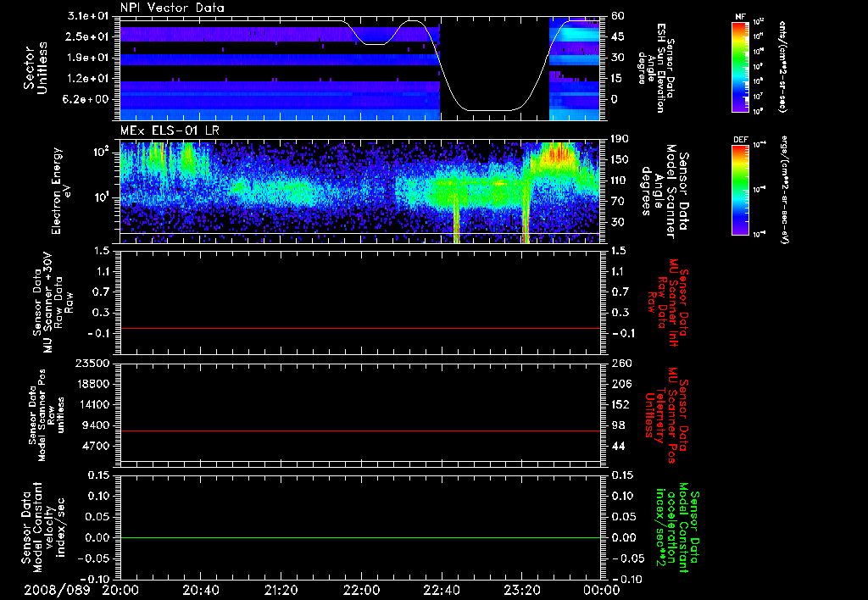Viewport: 868px width, 600px height.
Task: Click the 21:20 time axis label
Action: (281, 590)
